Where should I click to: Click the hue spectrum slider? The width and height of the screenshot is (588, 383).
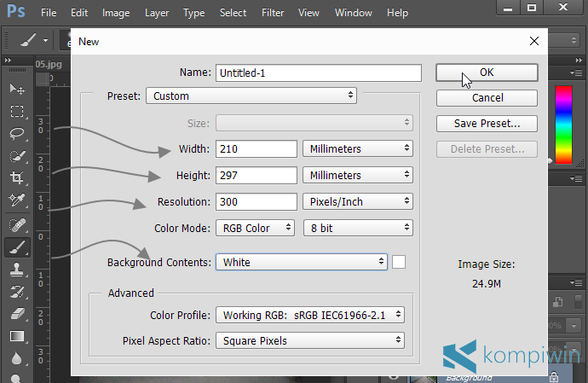(x=563, y=125)
